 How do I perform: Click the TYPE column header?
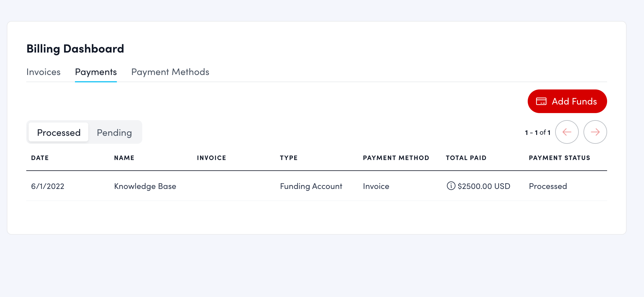(289, 158)
